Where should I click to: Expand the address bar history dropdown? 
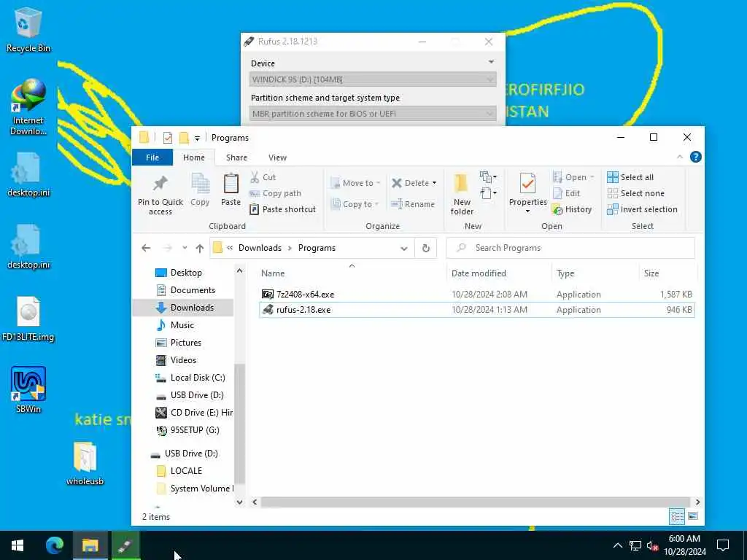404,248
